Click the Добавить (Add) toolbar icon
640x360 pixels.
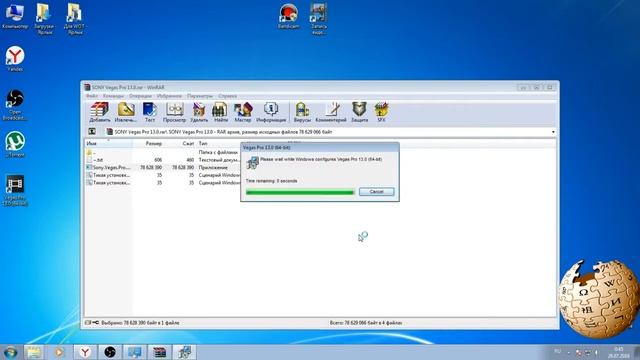coord(100,112)
